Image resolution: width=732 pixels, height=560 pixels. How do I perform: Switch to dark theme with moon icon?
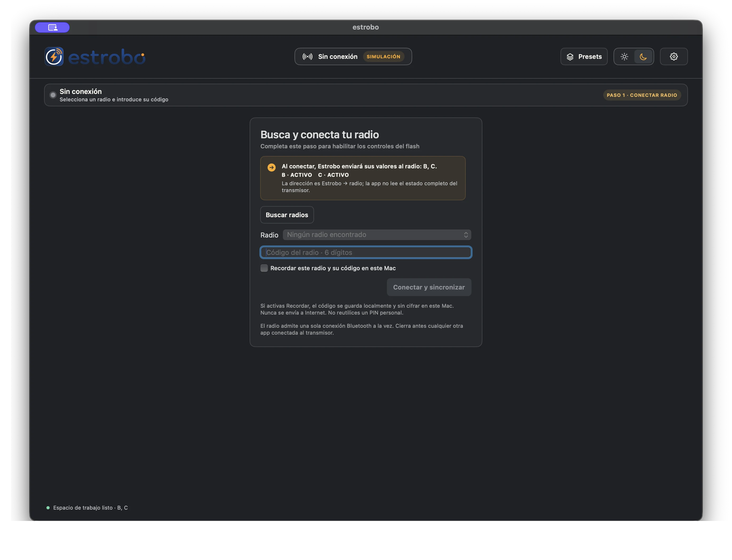[643, 57]
